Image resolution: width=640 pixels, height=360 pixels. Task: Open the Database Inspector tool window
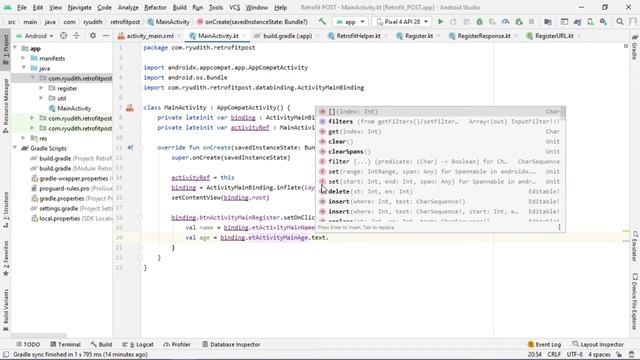tap(231, 344)
